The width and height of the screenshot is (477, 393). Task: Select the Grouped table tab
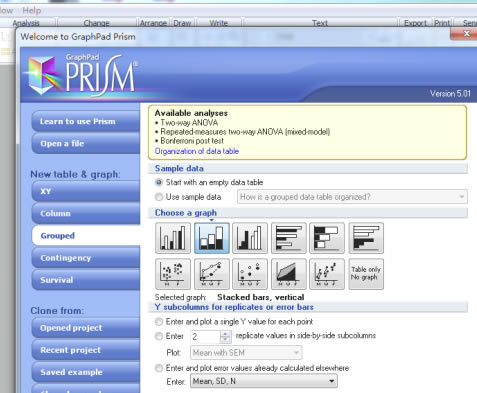pos(86,236)
